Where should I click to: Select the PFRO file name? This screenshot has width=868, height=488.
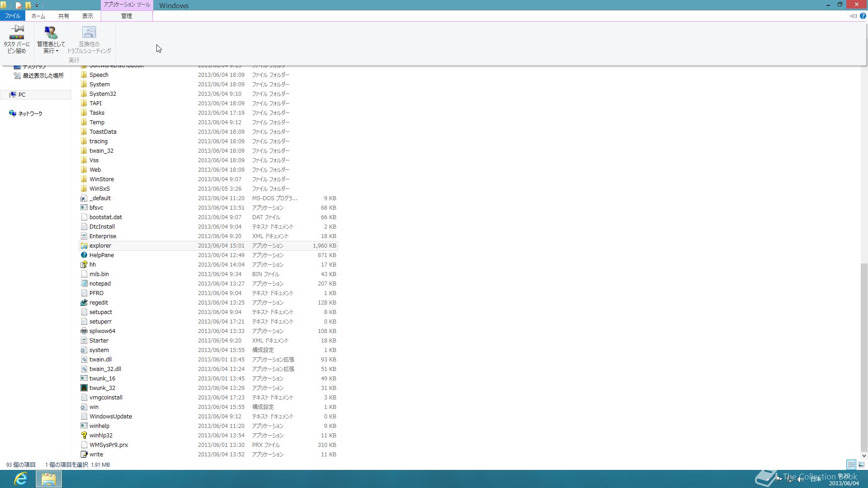point(96,293)
